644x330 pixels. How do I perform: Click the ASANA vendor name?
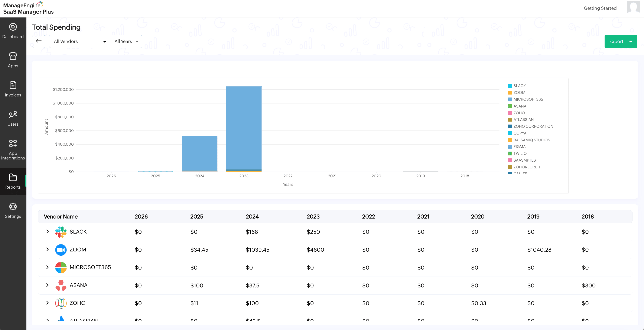(x=78, y=285)
